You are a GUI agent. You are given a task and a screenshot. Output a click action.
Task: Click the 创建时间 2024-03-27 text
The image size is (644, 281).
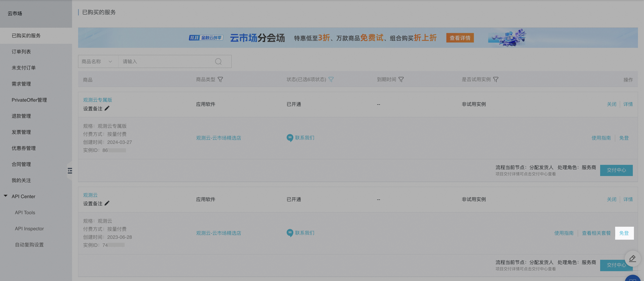pyautogui.click(x=107, y=142)
